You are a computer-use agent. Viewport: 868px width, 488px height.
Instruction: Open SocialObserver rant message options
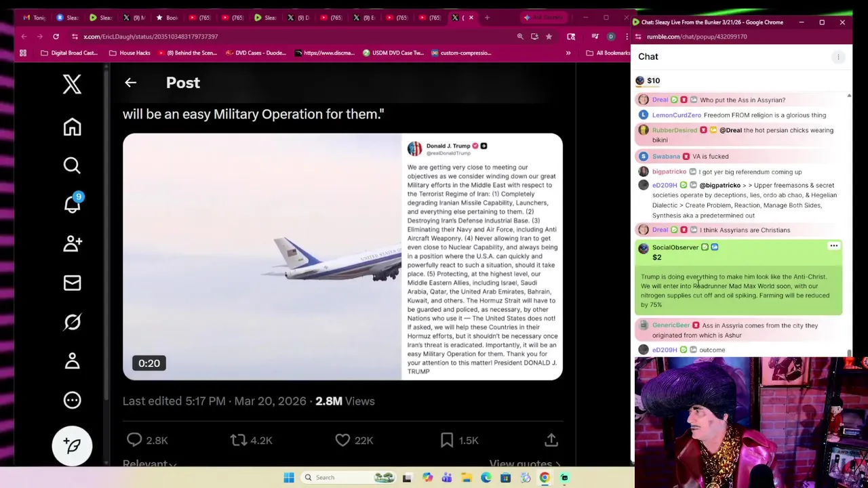click(833, 247)
